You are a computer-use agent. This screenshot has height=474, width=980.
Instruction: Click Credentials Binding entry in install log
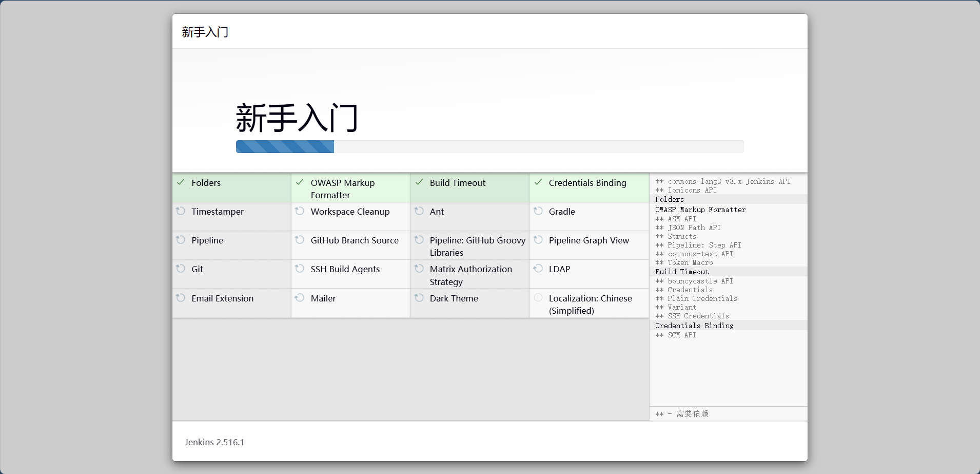coord(694,326)
